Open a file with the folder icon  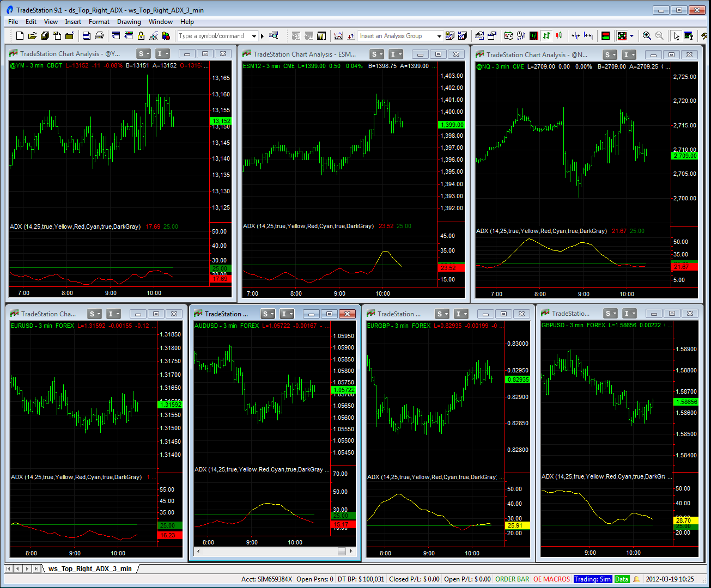click(x=32, y=36)
